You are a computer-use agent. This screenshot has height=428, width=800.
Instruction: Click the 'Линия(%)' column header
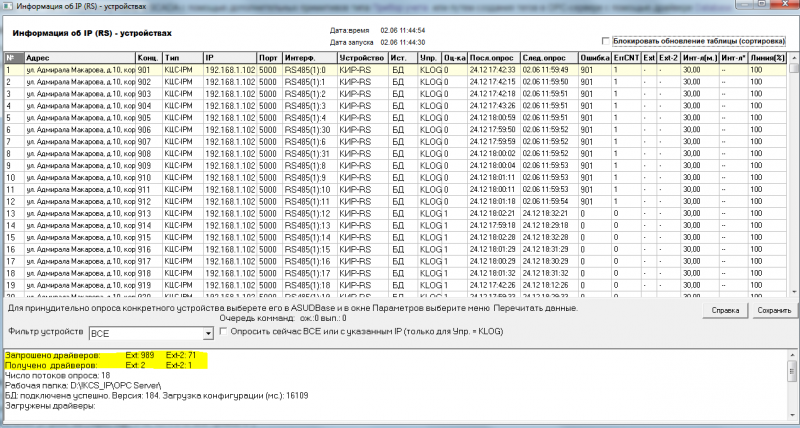coord(767,59)
